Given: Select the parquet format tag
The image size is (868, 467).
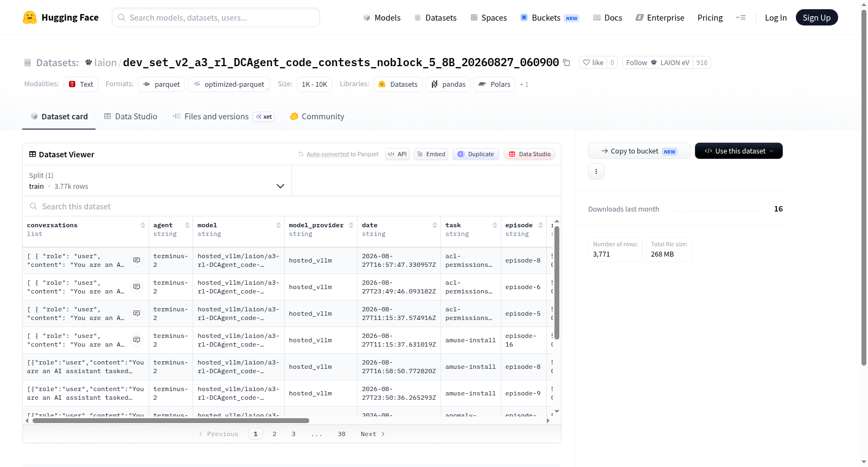Looking at the screenshot, I should point(162,84).
